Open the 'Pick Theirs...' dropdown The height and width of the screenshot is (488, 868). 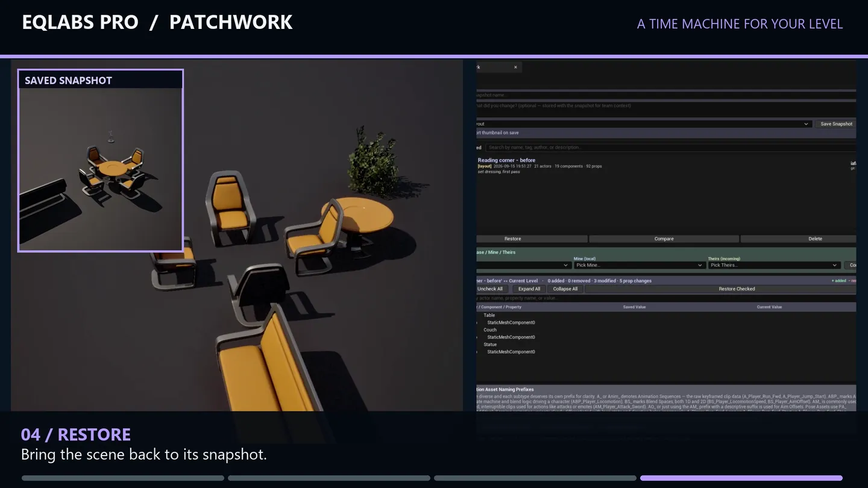point(774,265)
